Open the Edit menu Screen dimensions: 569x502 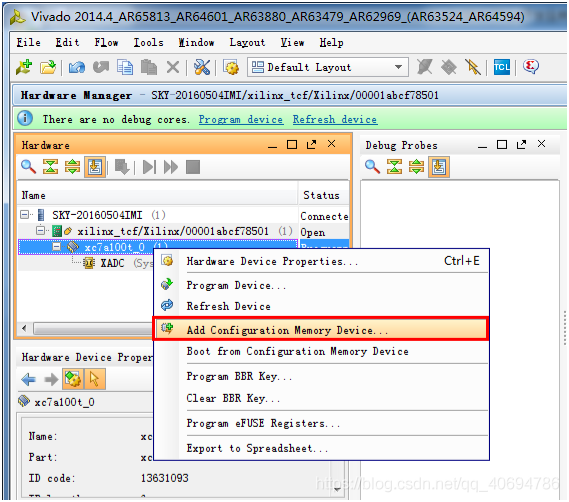(x=67, y=42)
